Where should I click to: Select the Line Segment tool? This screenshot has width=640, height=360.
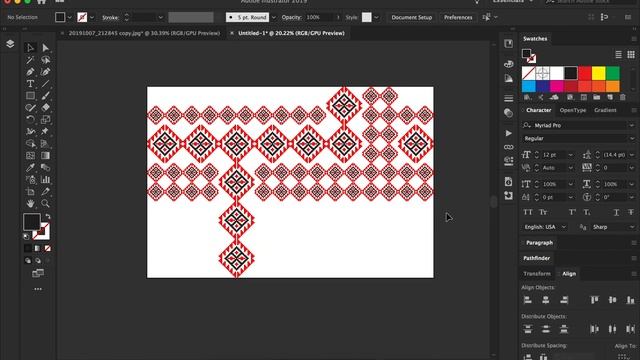coord(45,84)
